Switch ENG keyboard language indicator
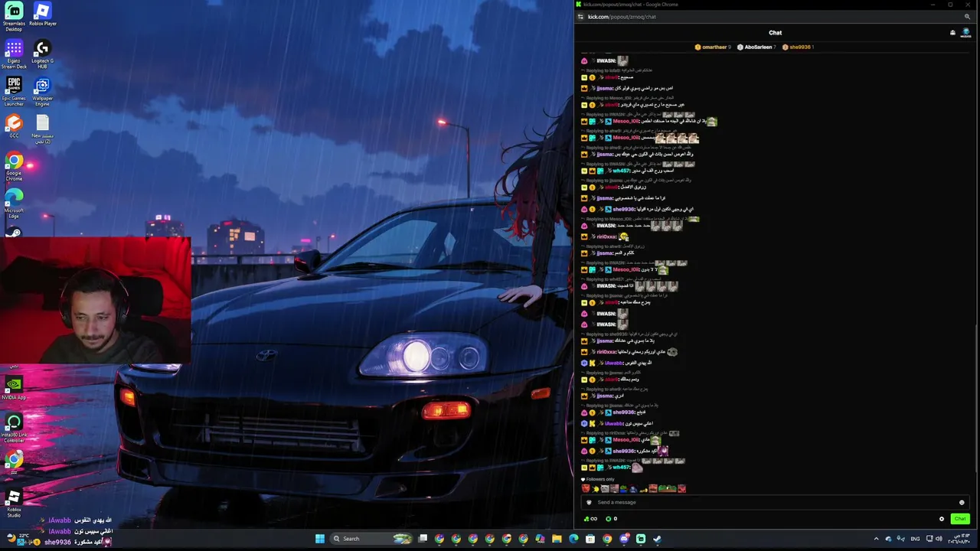The image size is (980, 551). 914,539
